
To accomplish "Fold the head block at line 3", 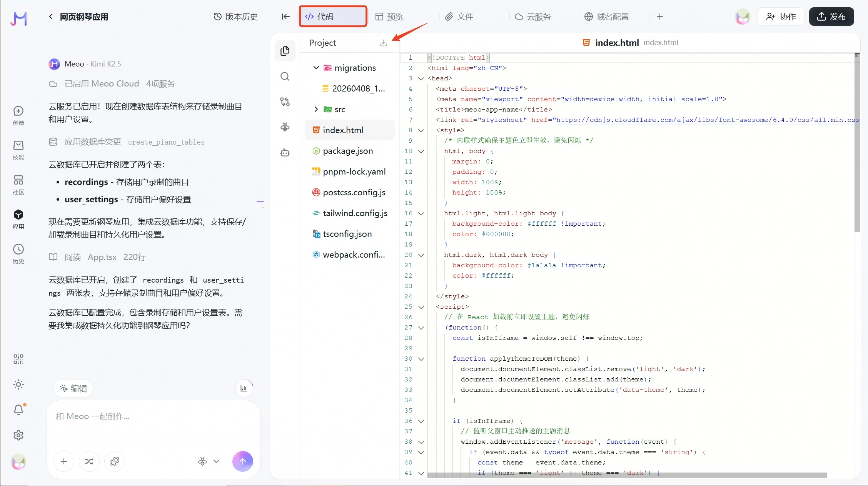I will click(x=421, y=78).
